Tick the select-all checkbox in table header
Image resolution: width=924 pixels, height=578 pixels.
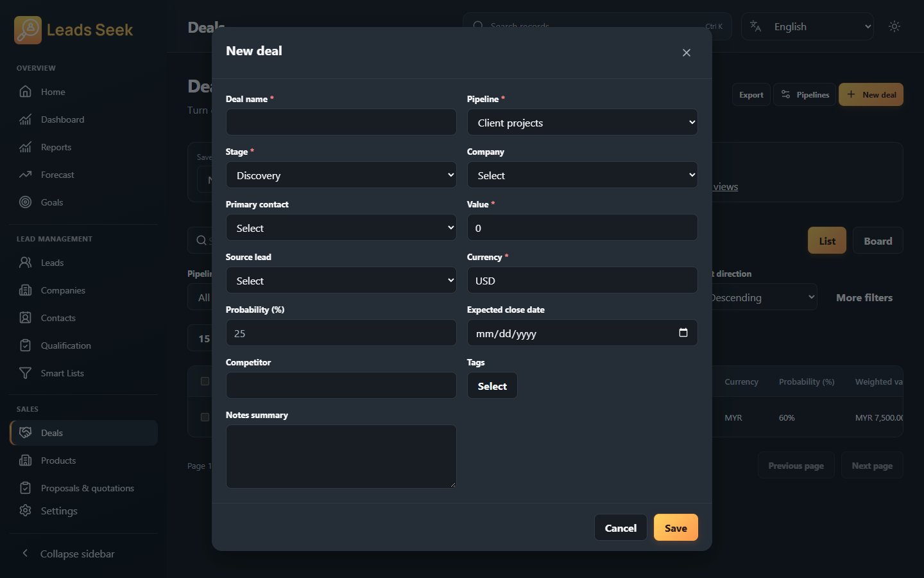point(205,381)
